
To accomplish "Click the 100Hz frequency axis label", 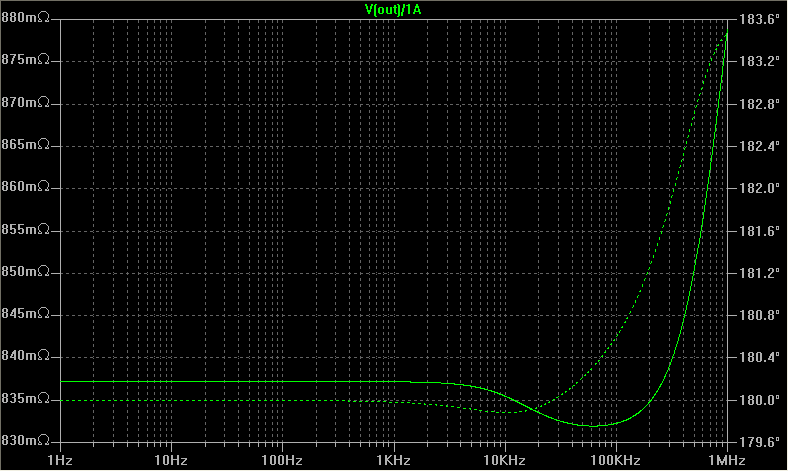I will pos(282,460).
